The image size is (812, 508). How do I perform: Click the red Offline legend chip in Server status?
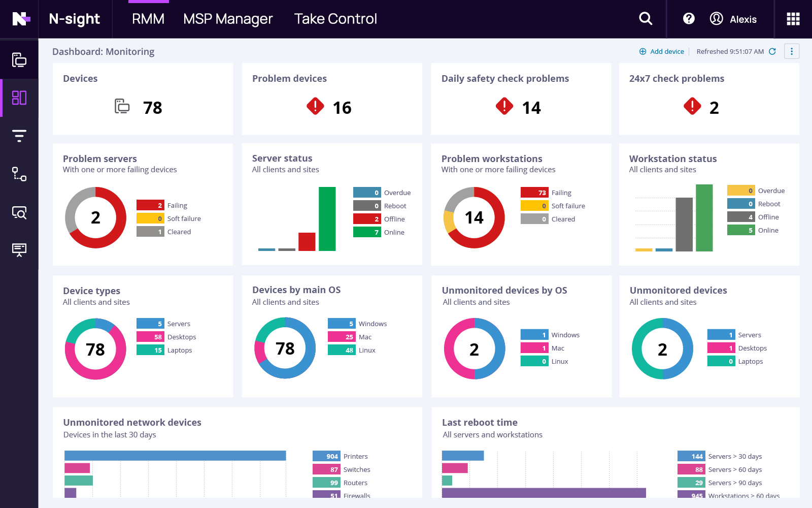[x=366, y=218]
